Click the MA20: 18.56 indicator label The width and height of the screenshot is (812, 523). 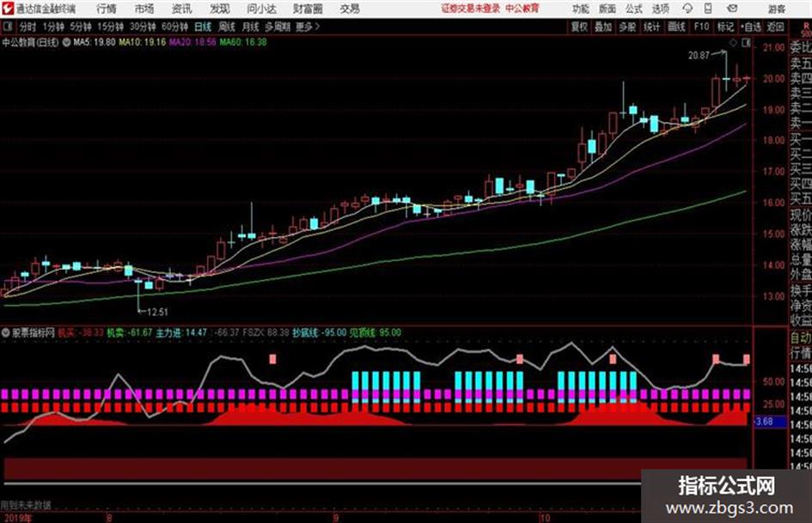pyautogui.click(x=192, y=42)
